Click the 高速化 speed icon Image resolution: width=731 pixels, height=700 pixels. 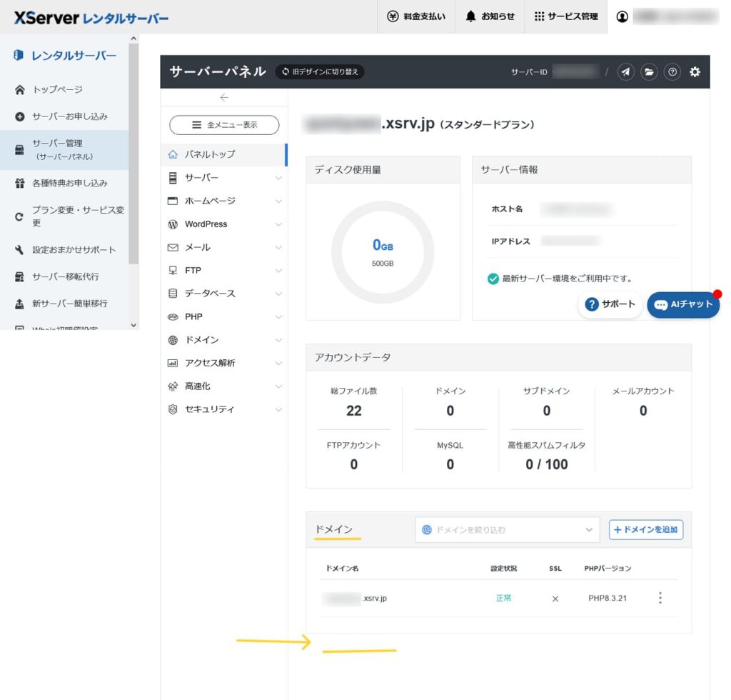(x=173, y=386)
